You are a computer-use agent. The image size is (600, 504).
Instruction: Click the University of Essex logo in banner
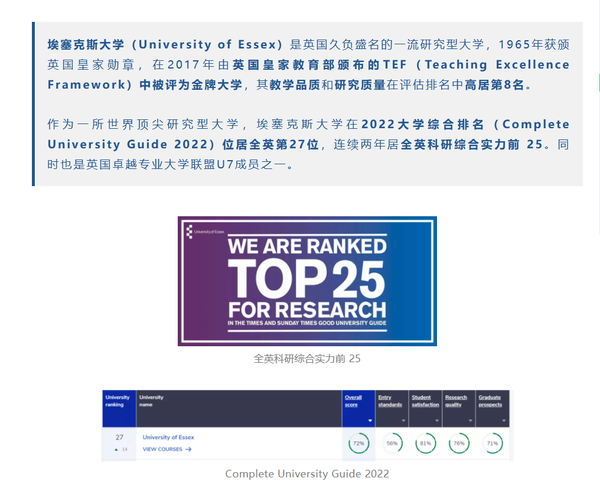pyautogui.click(x=205, y=232)
